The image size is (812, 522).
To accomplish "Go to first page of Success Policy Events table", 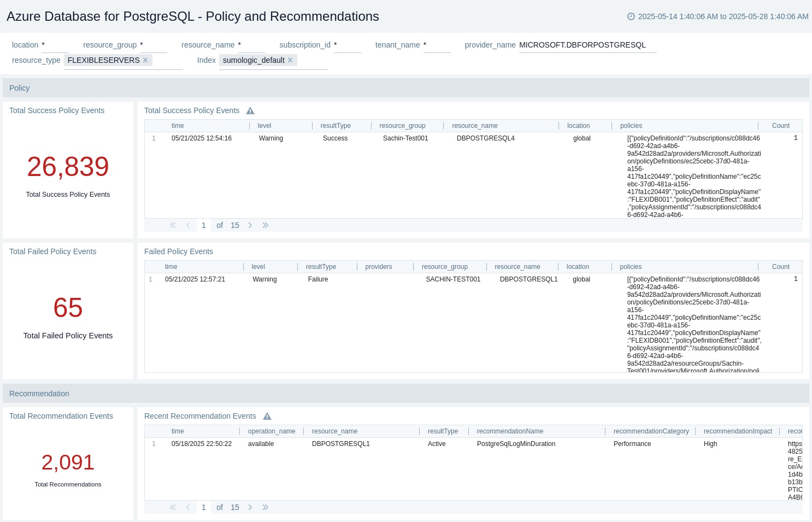I will tap(173, 225).
